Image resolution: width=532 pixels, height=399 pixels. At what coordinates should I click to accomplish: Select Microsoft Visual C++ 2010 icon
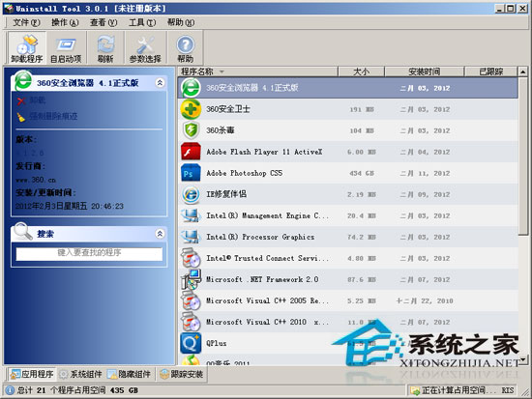click(x=191, y=322)
